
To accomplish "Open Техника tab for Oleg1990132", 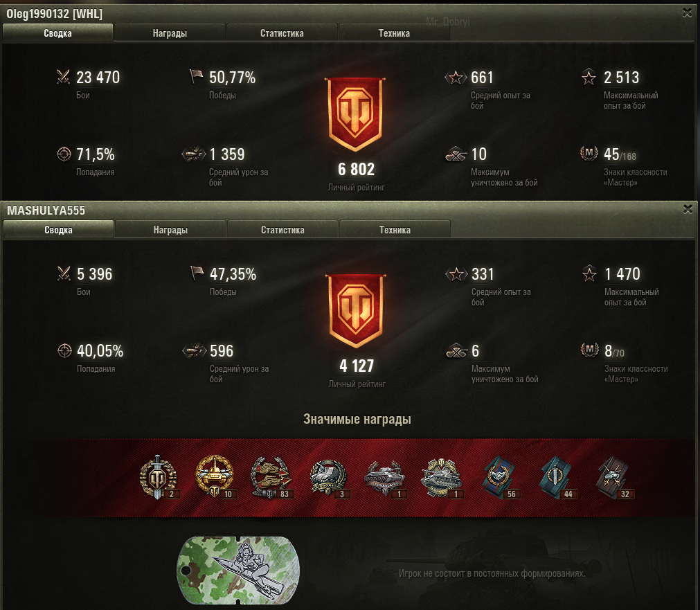I will 394,33.
